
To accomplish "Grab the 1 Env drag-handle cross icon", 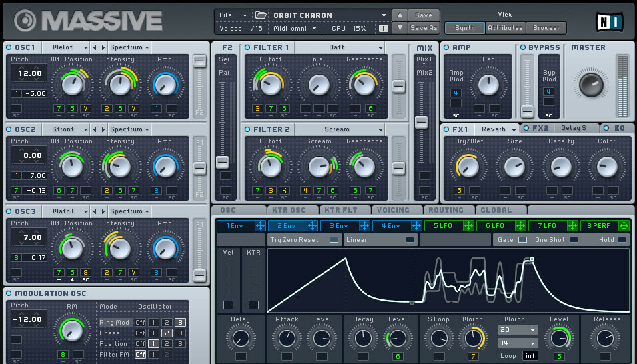I will point(260,225).
